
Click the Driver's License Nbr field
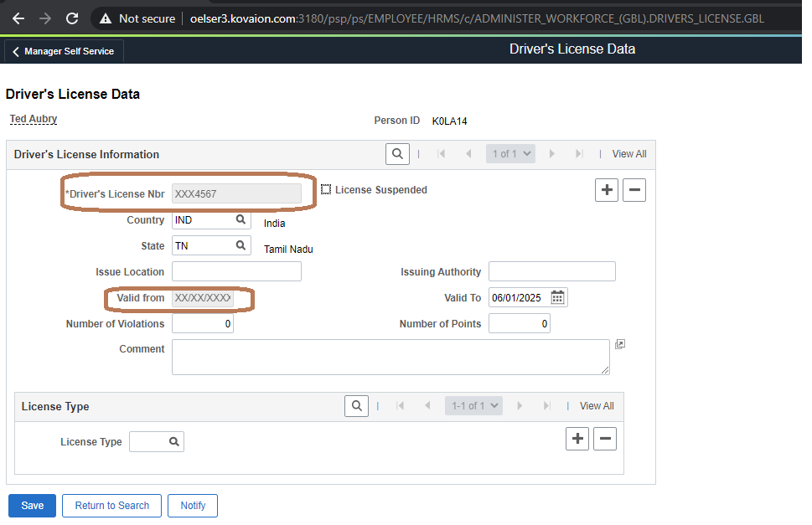[236, 193]
